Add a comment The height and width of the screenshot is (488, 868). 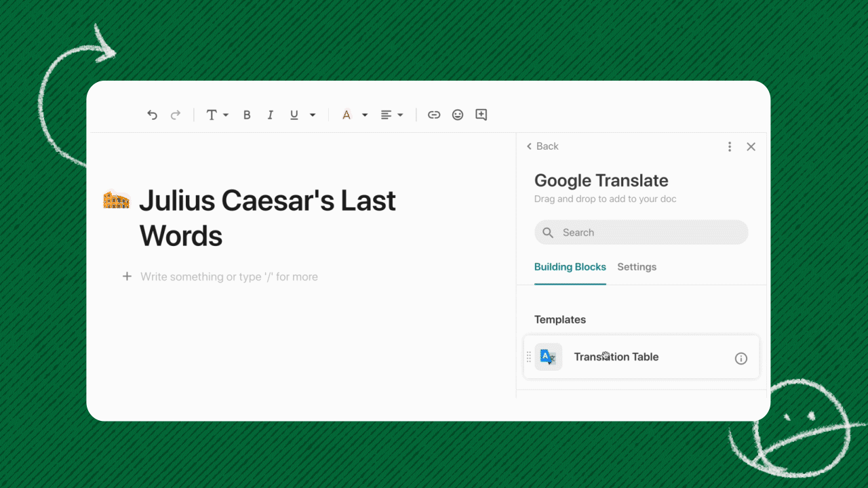click(481, 115)
